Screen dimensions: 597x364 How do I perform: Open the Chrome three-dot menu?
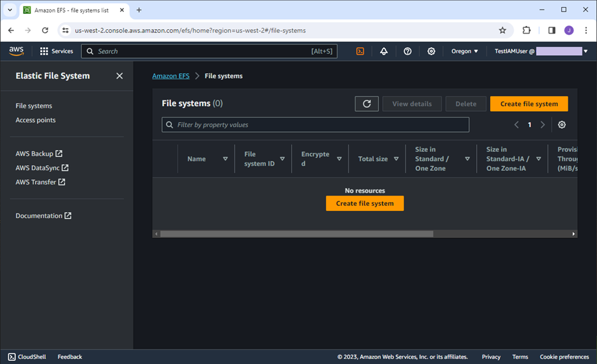coord(586,30)
